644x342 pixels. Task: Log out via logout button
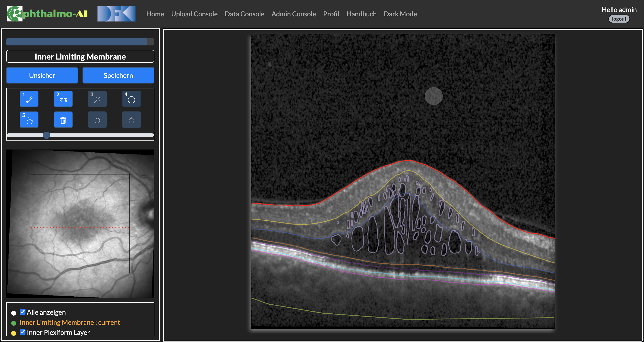619,19
